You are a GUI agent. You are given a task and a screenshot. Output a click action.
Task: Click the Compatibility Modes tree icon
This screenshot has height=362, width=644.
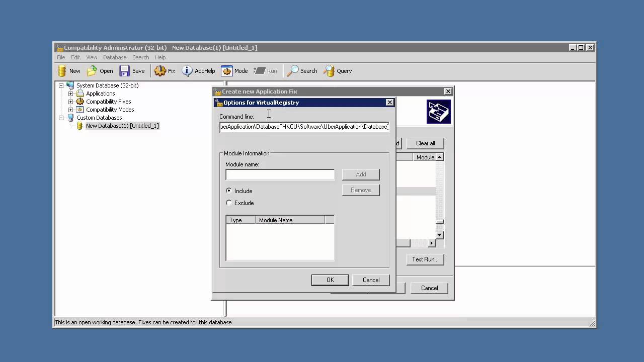[x=80, y=110]
